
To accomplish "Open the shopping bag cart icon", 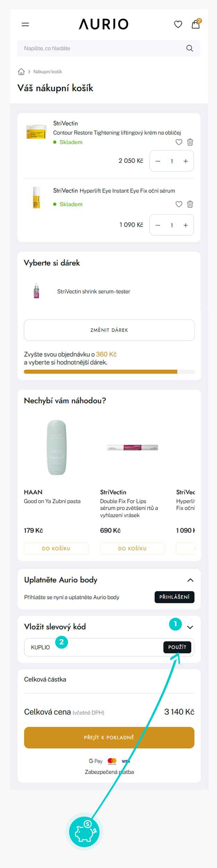I will coord(196,24).
